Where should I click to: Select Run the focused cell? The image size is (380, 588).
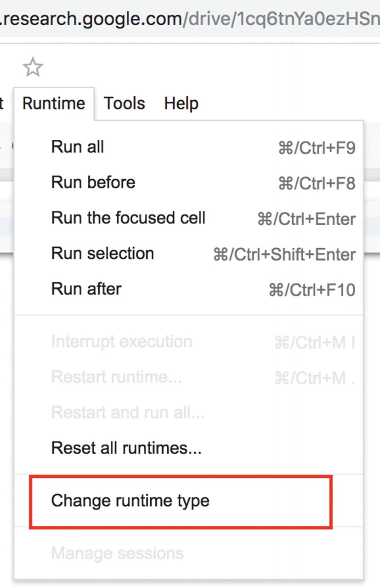(128, 218)
